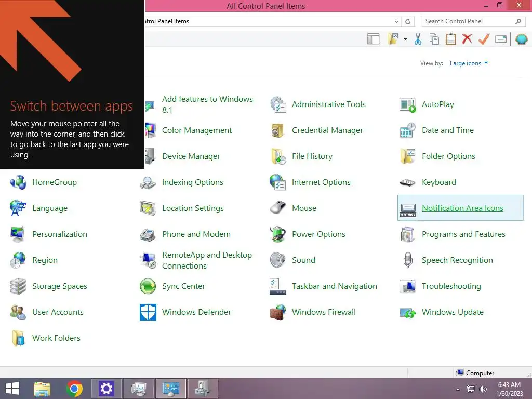532x399 pixels.
Task: Open Date and Time icon
Action: pos(407,130)
